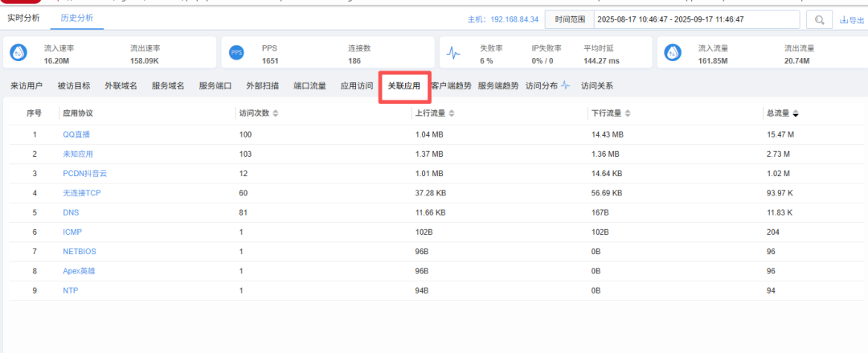Click the DNS protocol link
The height and width of the screenshot is (353, 868).
click(x=71, y=212)
